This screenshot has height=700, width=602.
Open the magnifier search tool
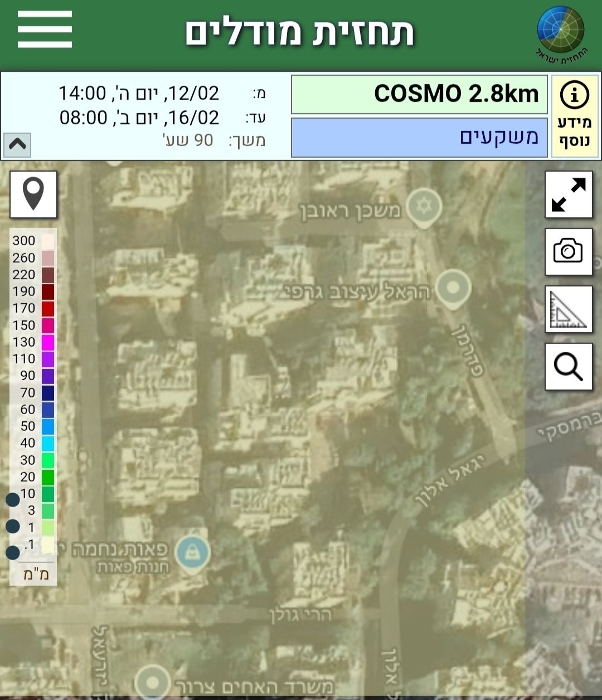pos(569,367)
